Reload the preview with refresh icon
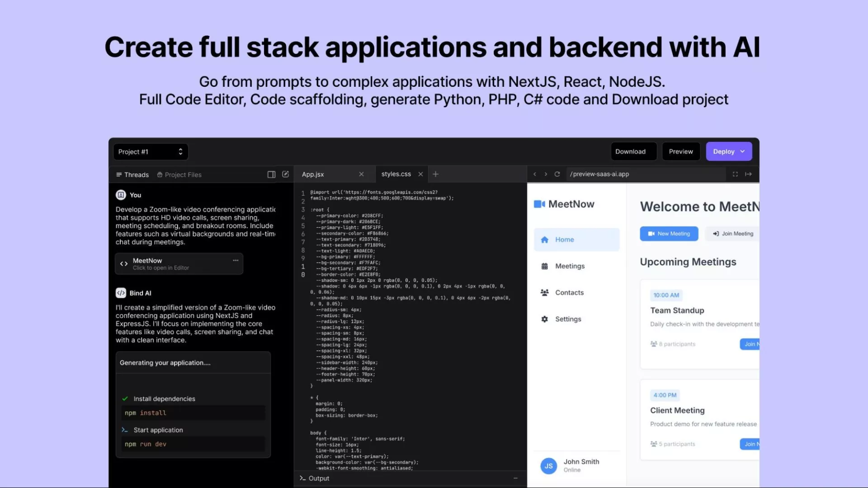 pyautogui.click(x=557, y=174)
